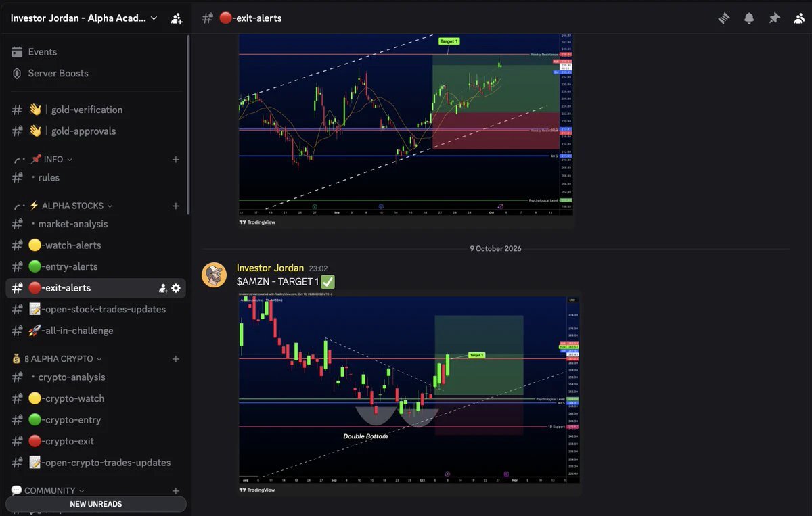Click the channel list scrollbar
The image size is (812, 516).
188,125
